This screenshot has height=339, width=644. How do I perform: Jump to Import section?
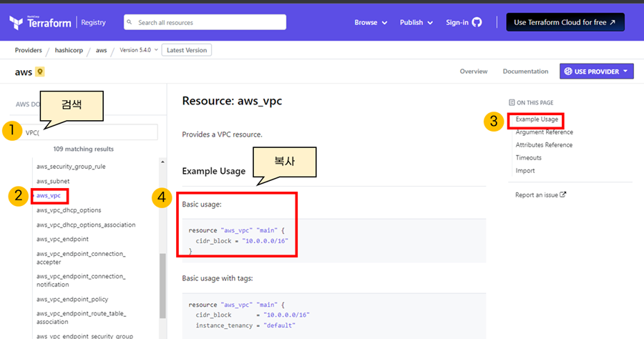tap(525, 171)
